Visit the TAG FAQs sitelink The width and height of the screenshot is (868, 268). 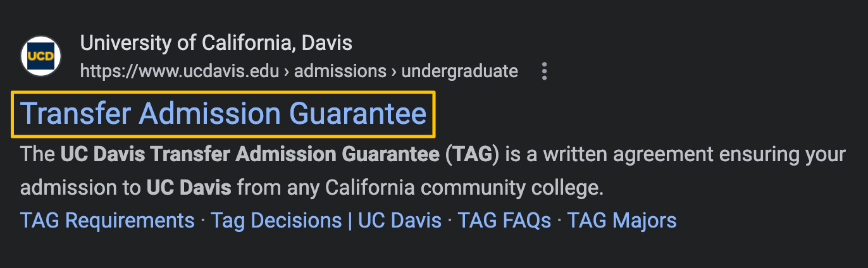pos(504,221)
